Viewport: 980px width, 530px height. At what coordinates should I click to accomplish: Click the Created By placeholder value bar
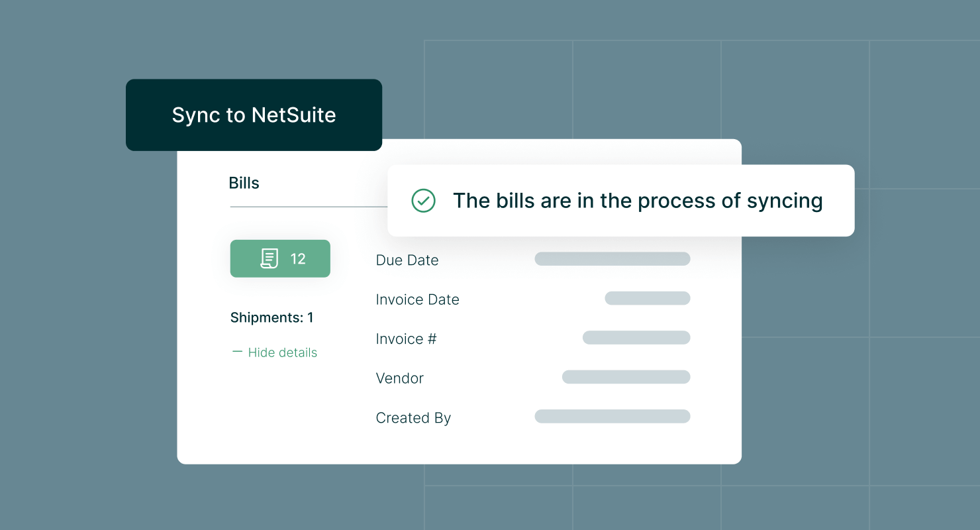(x=612, y=416)
